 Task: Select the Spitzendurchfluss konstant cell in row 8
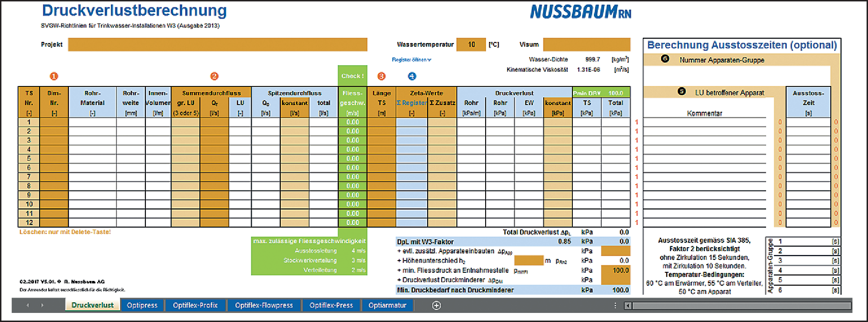[x=295, y=186]
